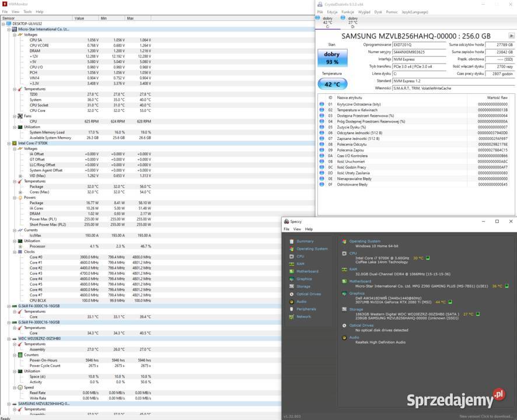Click Graphics temperature indicator square in Speccy
Screen dimensions: 517x420
tap(450, 302)
